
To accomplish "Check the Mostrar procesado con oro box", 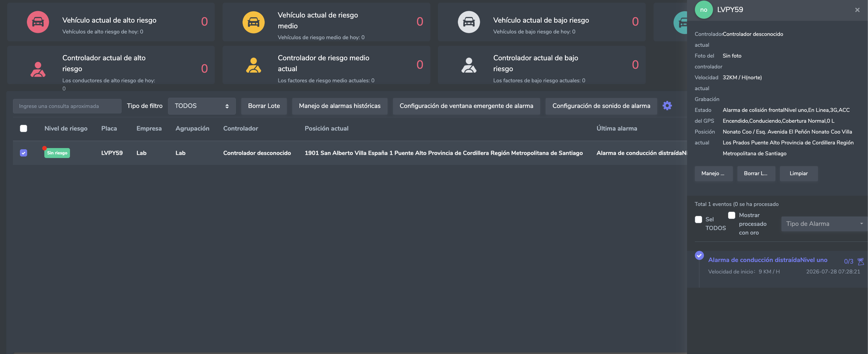I will (x=732, y=215).
